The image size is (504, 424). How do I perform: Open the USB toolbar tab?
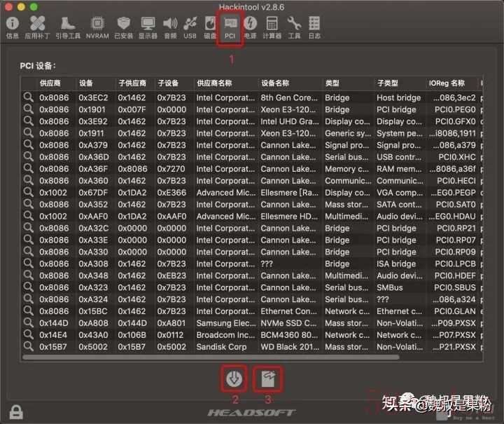click(190, 27)
